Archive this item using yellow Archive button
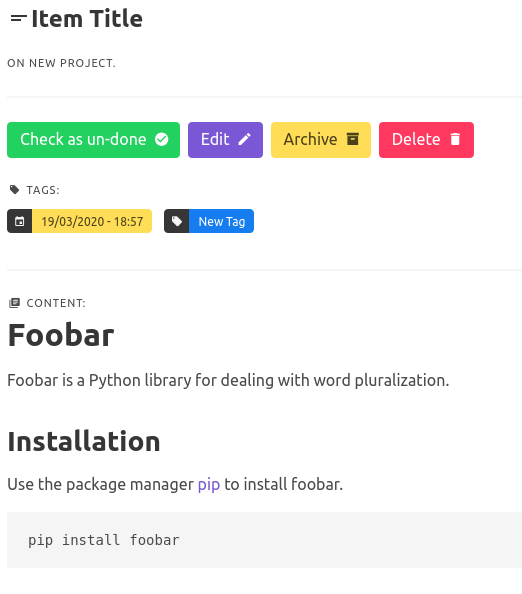 point(321,140)
